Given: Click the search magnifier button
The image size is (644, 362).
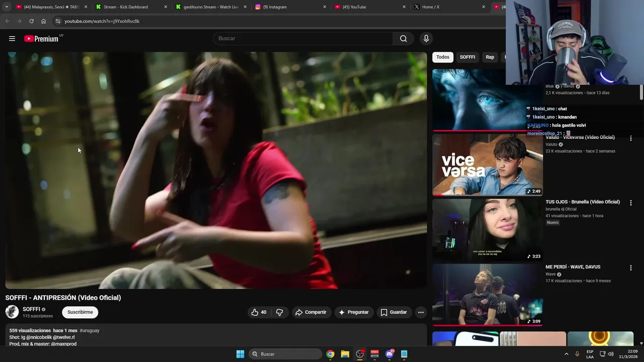Looking at the screenshot, I should click(x=404, y=39).
